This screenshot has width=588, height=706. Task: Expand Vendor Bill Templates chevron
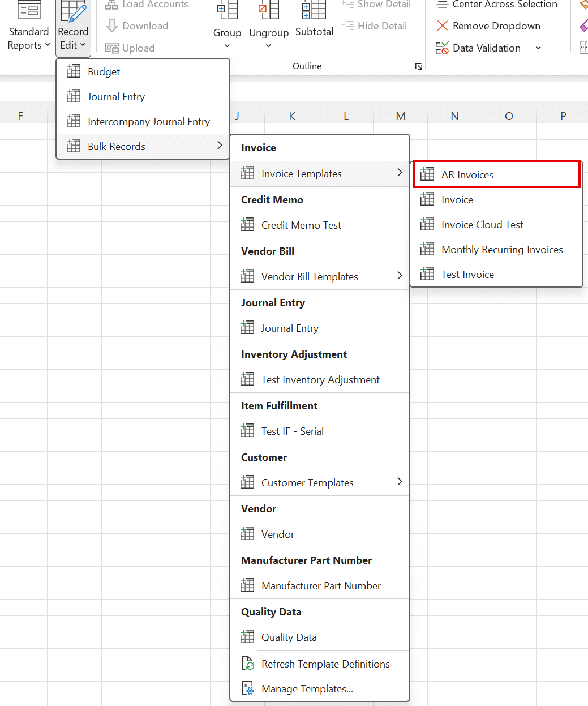400,275
